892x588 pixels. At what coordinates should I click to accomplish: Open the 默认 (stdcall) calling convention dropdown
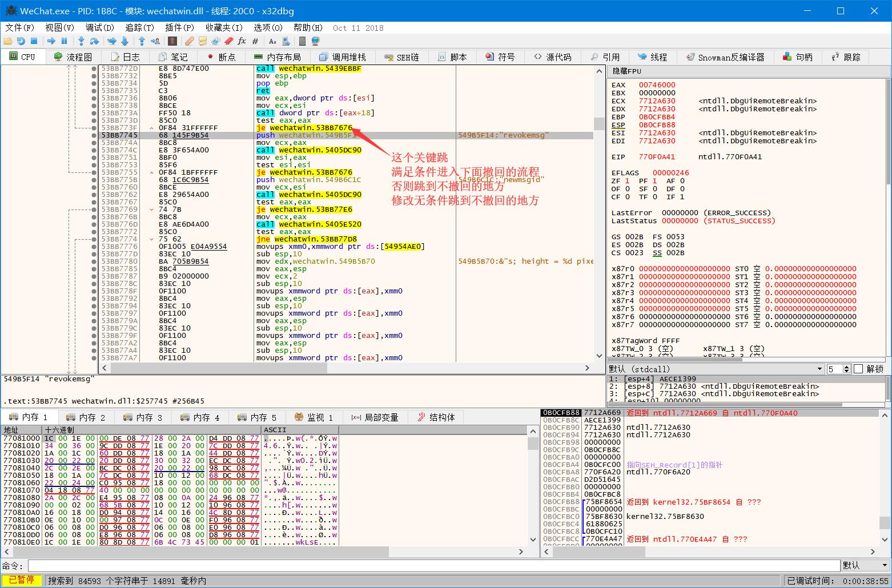(716, 369)
